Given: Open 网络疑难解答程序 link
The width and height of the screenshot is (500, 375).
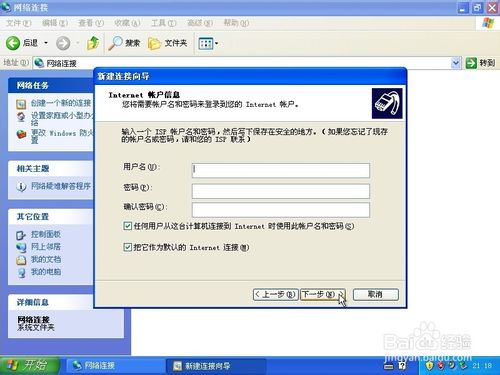Looking at the screenshot, I should (x=61, y=186).
